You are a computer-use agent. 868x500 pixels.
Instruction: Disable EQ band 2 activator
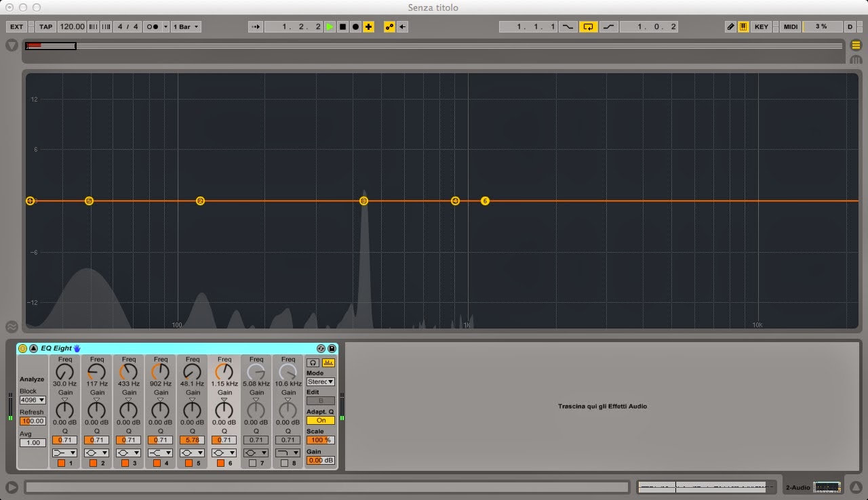pos(93,463)
